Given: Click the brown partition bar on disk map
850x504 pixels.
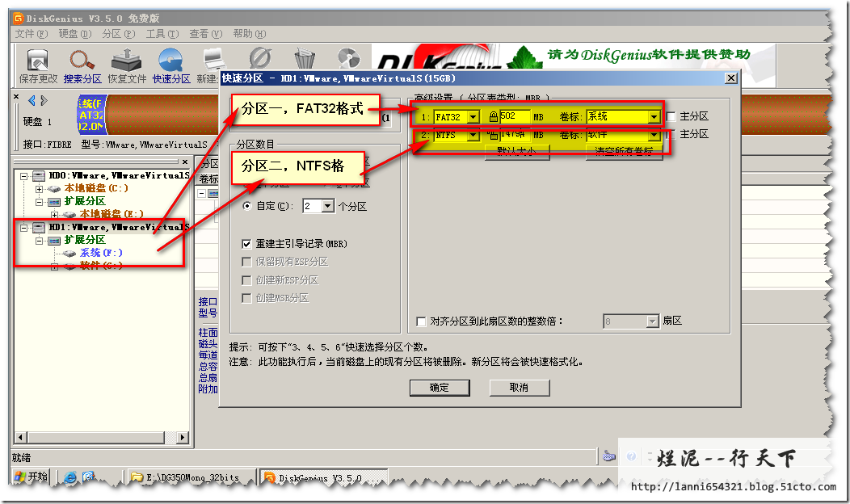Looking at the screenshot, I should [162, 114].
